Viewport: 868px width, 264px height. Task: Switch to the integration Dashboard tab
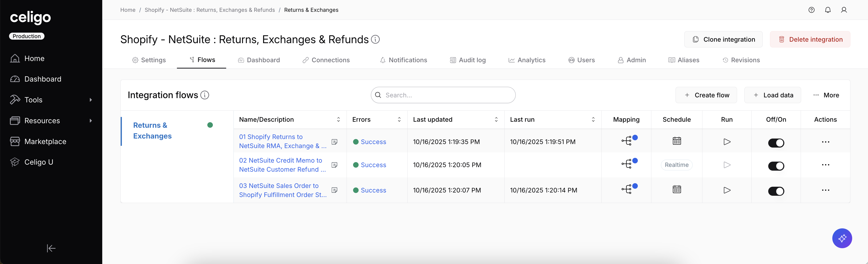click(x=259, y=60)
